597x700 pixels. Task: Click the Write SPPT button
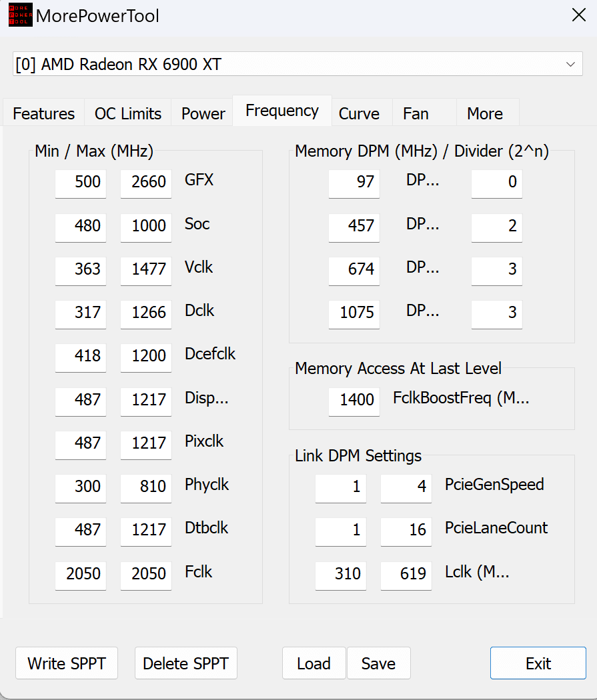(67, 663)
